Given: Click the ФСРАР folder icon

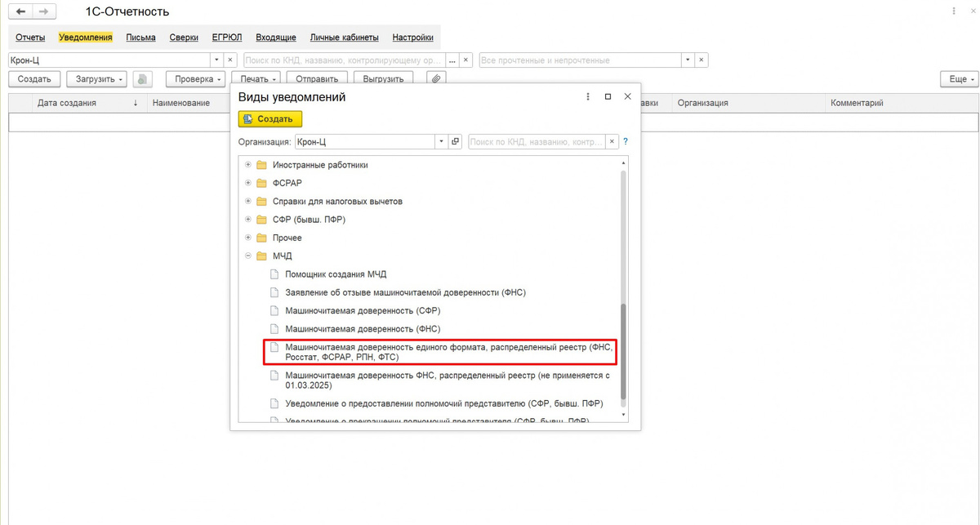Looking at the screenshot, I should [261, 183].
